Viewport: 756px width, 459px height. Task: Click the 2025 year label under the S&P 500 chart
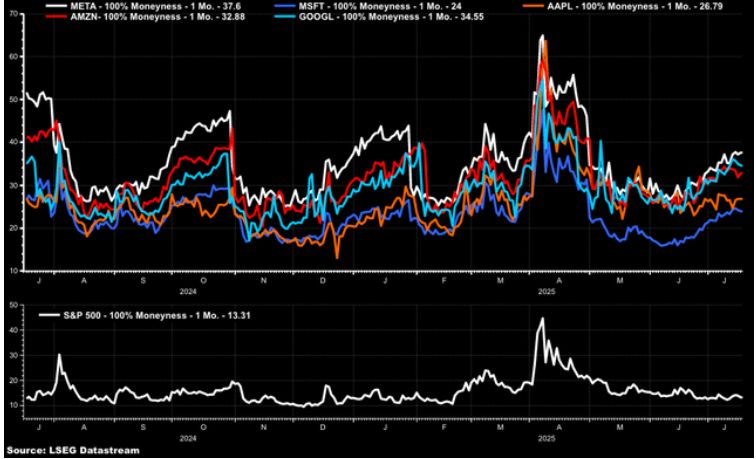click(x=547, y=439)
